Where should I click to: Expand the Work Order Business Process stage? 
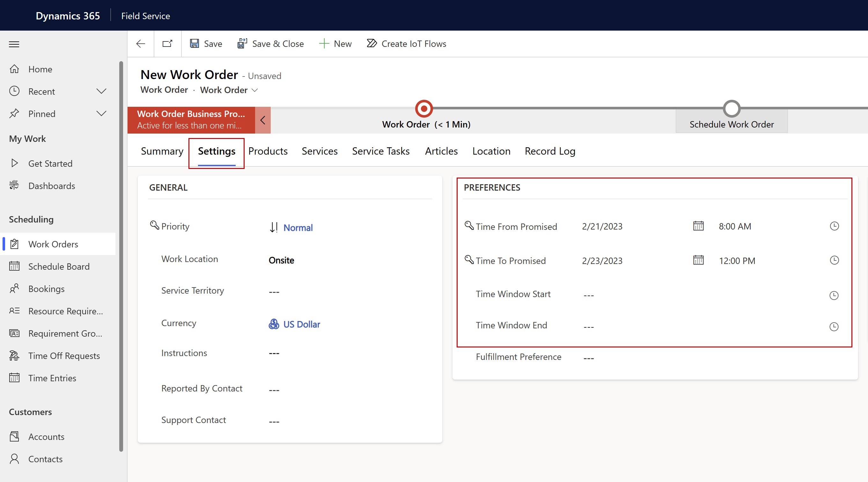262,119
